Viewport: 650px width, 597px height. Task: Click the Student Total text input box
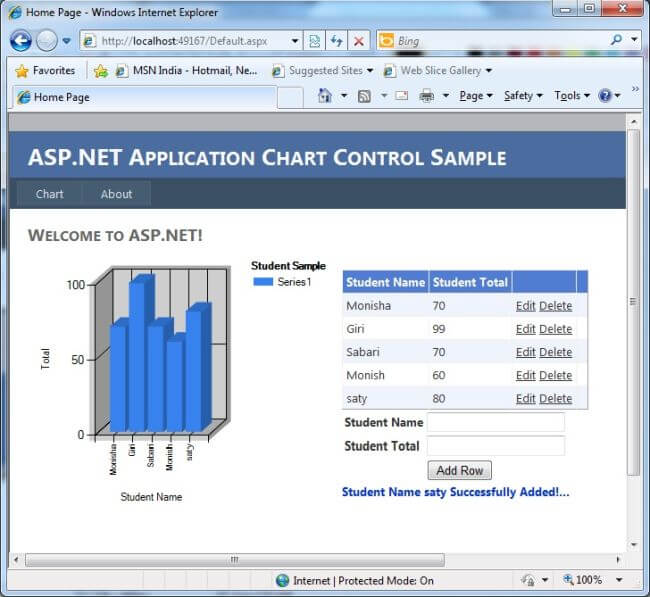pyautogui.click(x=496, y=446)
